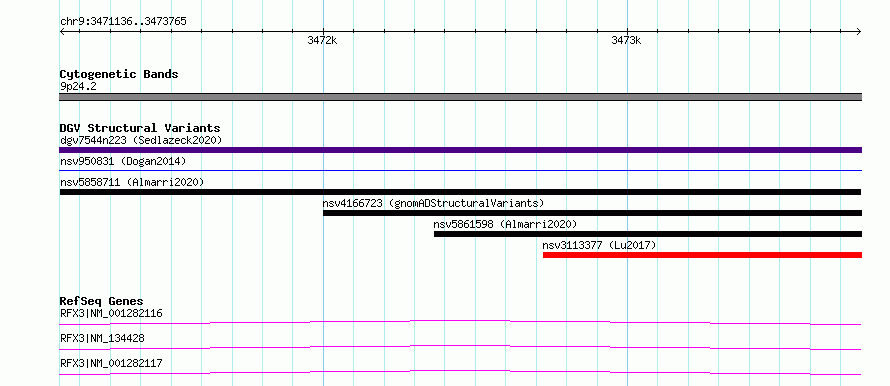Viewport: 890px width, 386px height.
Task: Click the nsv5858711 (Almarri2020) label
Action: [x=132, y=182]
